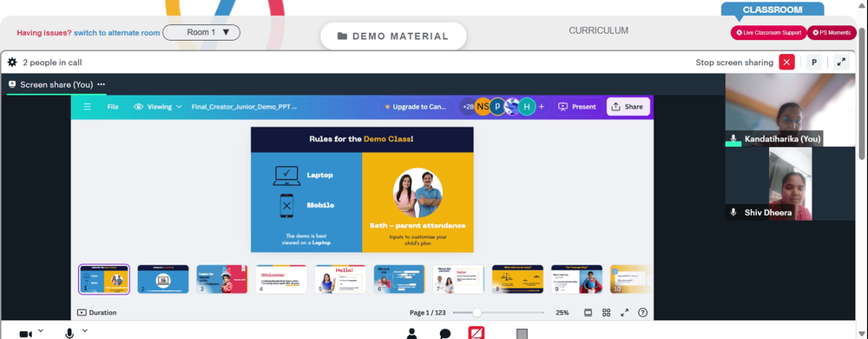Select slide thumbnail 8
This screenshot has height=339, width=868.
pos(517,279)
